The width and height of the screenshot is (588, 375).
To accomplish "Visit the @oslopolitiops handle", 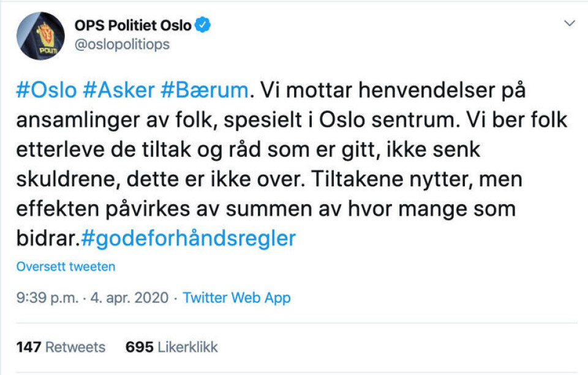I will pos(122,45).
